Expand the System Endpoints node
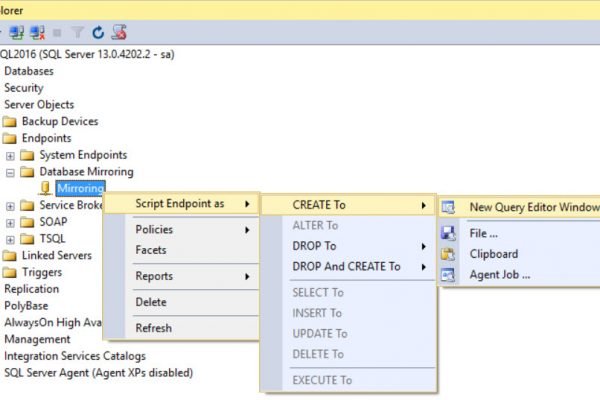The width and height of the screenshot is (600, 400). pyautogui.click(x=10, y=155)
